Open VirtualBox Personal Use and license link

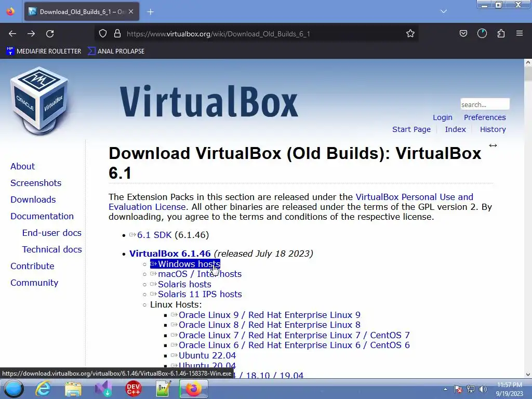(414, 197)
